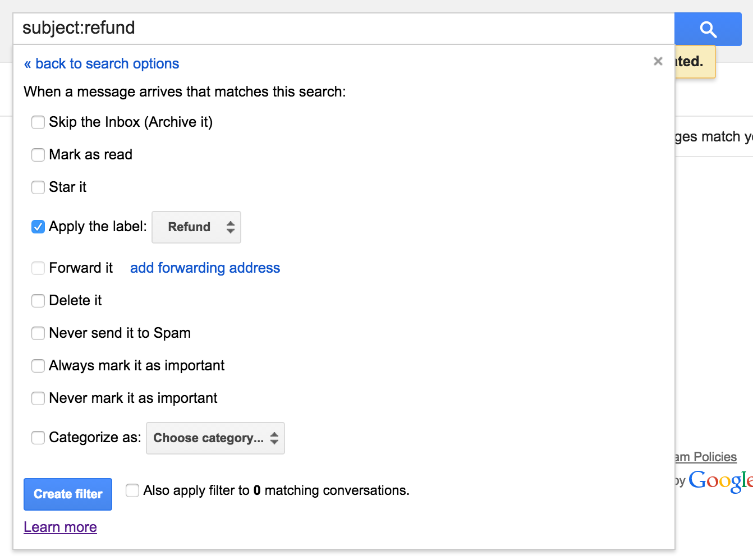Tick the Star it checkbox

[x=38, y=187]
